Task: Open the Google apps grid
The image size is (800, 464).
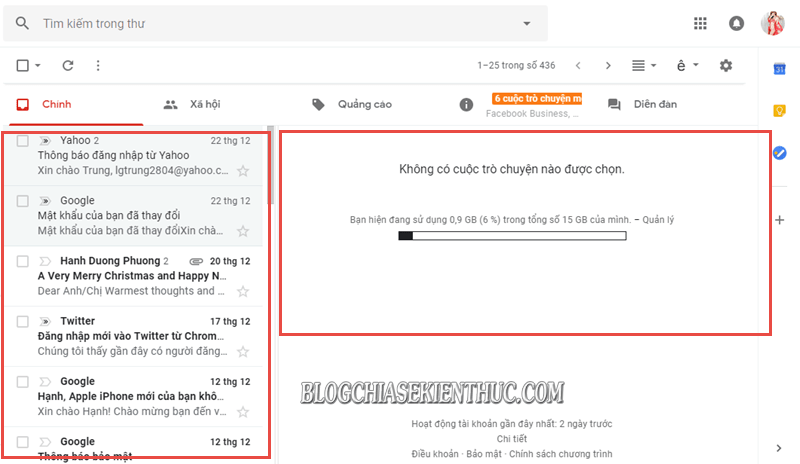Action: 700,23
